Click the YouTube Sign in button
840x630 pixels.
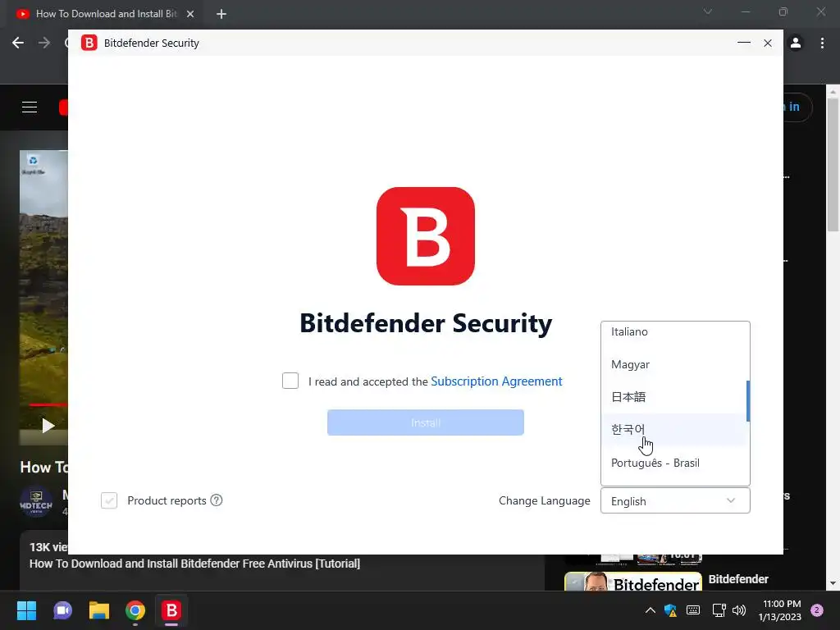click(797, 107)
